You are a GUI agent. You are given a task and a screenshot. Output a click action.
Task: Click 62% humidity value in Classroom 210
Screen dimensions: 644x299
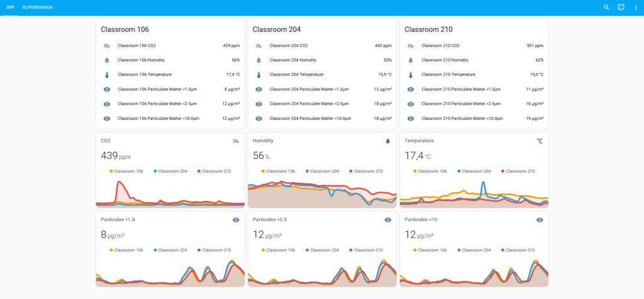coord(539,60)
